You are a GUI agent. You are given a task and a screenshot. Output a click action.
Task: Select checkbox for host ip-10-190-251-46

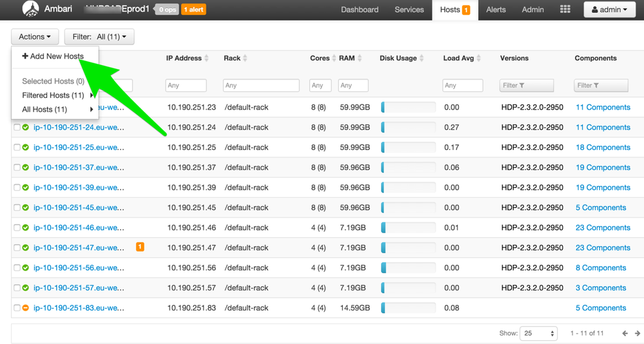(x=17, y=228)
